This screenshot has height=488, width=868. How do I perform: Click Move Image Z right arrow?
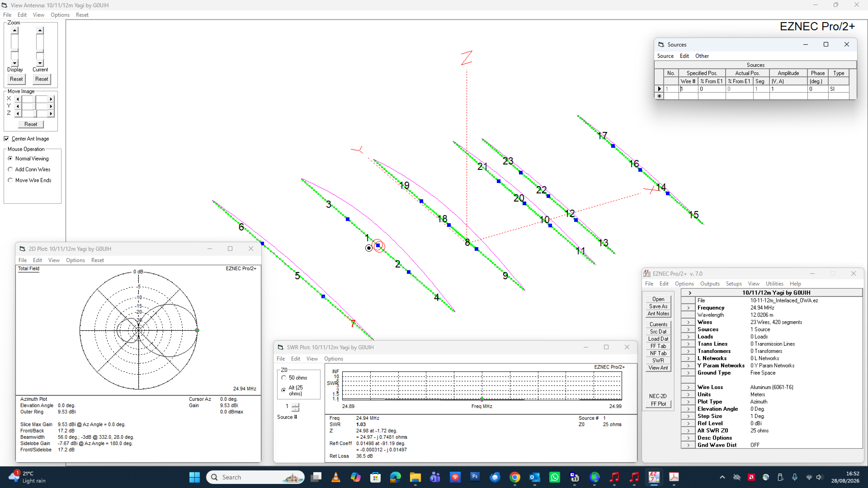pyautogui.click(x=51, y=114)
